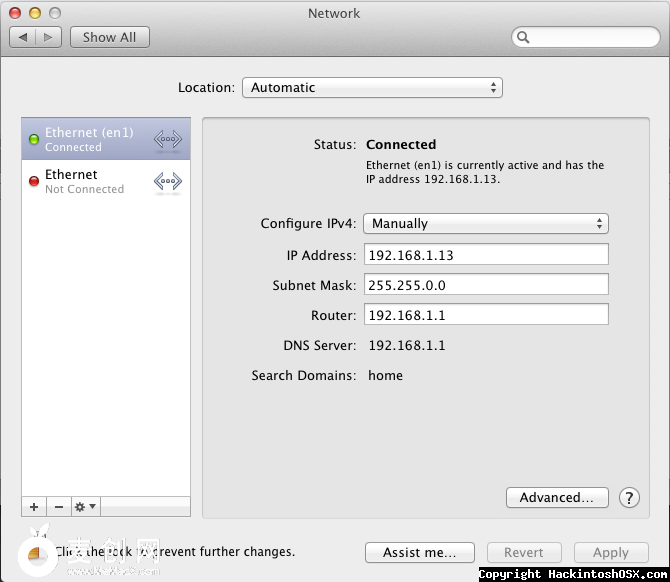Screen dimensions: 670x582
Task: Click the remove service minus button
Action: click(x=58, y=507)
